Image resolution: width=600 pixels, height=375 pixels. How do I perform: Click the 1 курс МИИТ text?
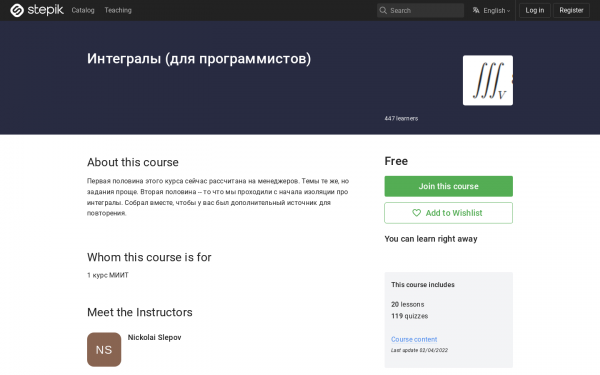pos(108,275)
